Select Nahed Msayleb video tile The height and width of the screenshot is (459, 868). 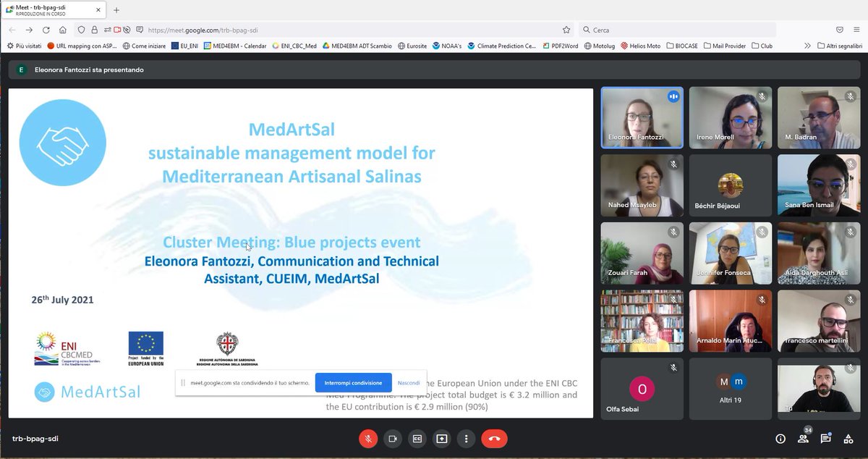coord(642,185)
